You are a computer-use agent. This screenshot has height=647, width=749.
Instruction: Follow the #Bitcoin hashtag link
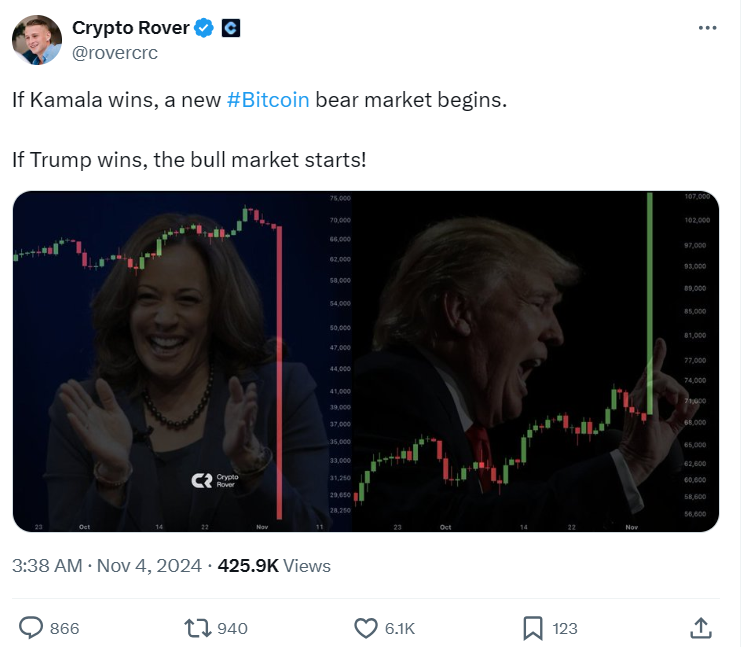click(x=268, y=103)
